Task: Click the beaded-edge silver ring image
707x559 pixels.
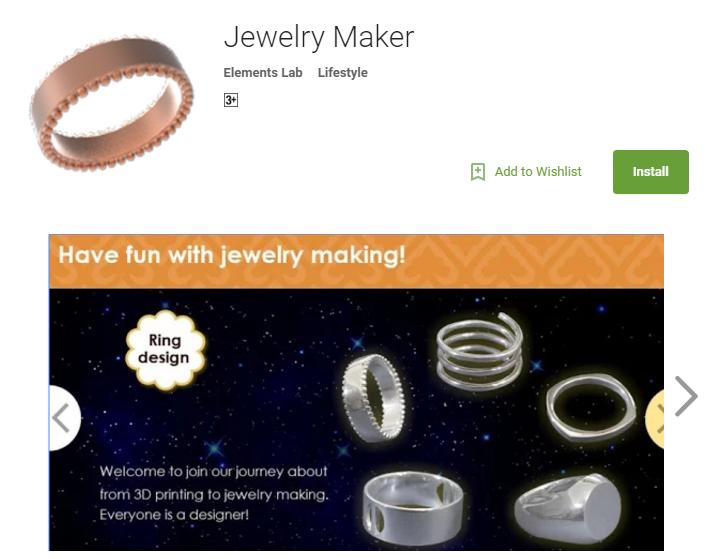Action: (374, 397)
